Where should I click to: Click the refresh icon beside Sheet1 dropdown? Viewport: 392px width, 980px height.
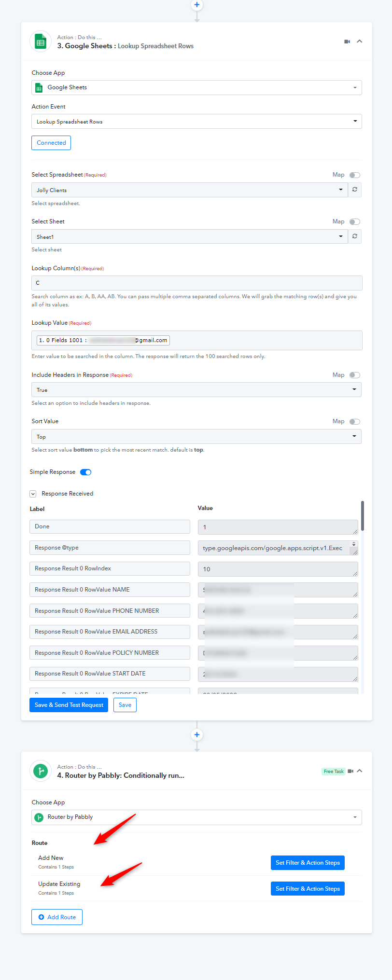click(x=355, y=236)
